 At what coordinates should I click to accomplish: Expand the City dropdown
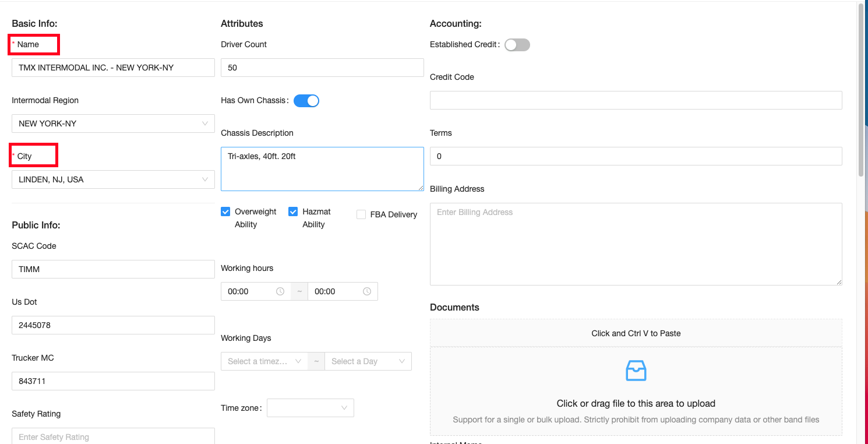pos(113,179)
